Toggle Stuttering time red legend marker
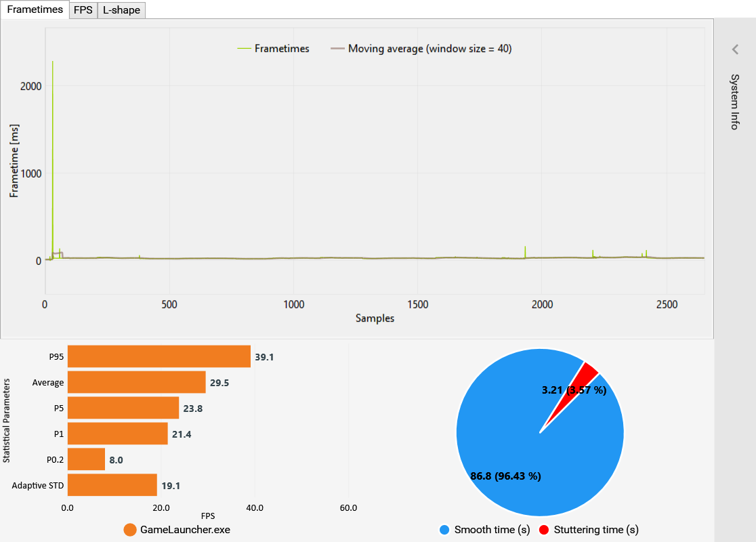The width and height of the screenshot is (756, 542). [544, 529]
